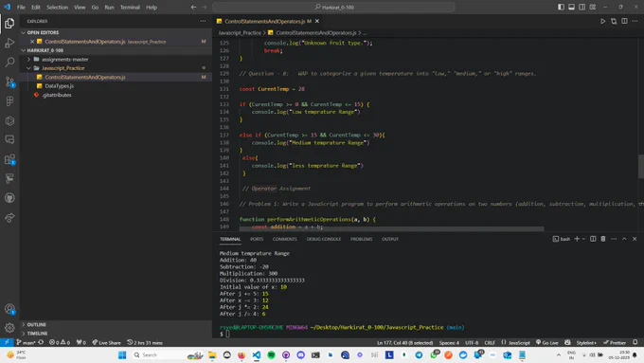Click Go Live in the status bar
The width and height of the screenshot is (644, 363).
547,342
